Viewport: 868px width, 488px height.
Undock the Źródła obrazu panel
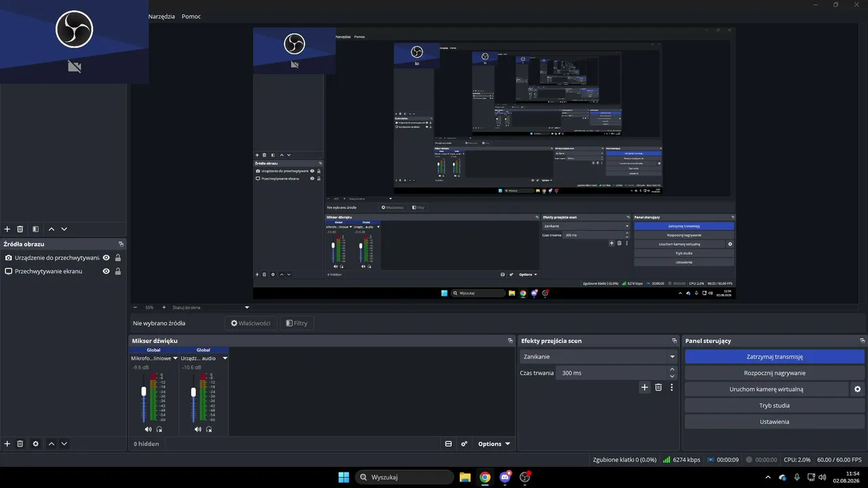point(121,244)
